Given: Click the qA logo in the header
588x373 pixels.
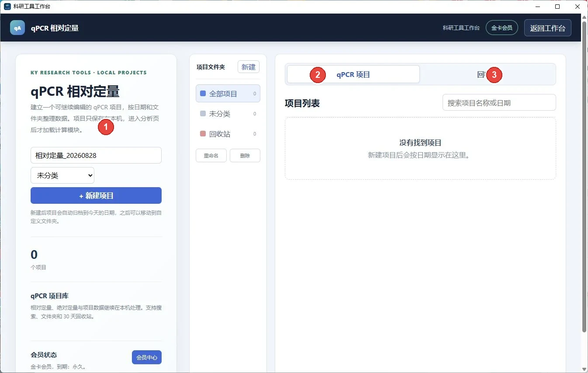Looking at the screenshot, I should click(17, 28).
